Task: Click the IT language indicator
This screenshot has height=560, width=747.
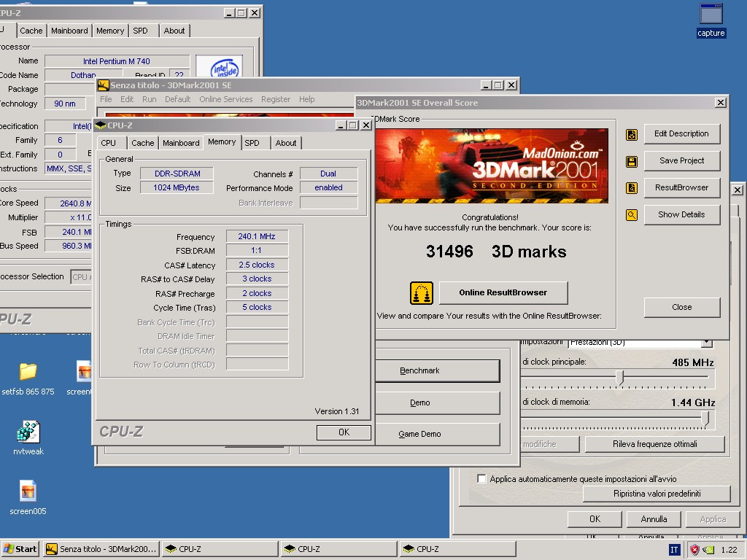Action: point(674,550)
